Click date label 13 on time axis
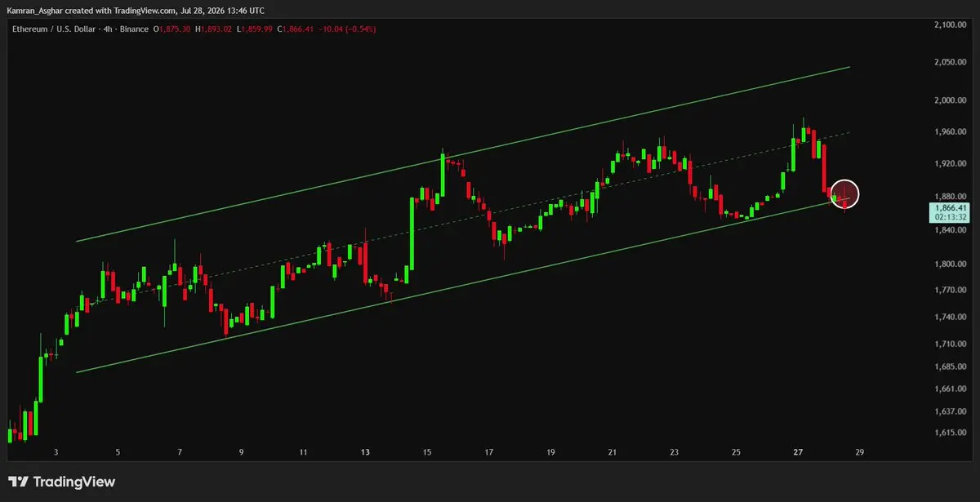This screenshot has width=980, height=502. (365, 451)
